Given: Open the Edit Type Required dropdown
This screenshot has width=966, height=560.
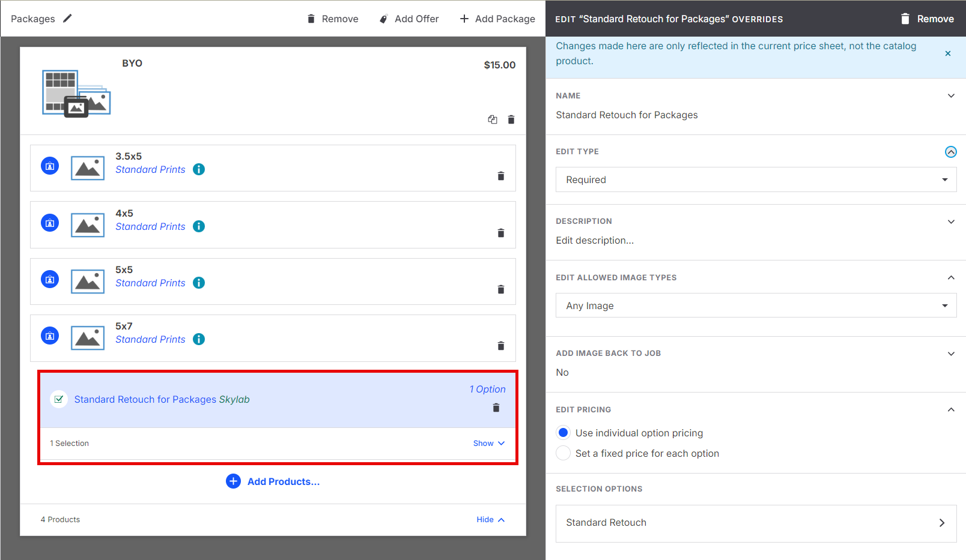Looking at the screenshot, I should (x=755, y=179).
